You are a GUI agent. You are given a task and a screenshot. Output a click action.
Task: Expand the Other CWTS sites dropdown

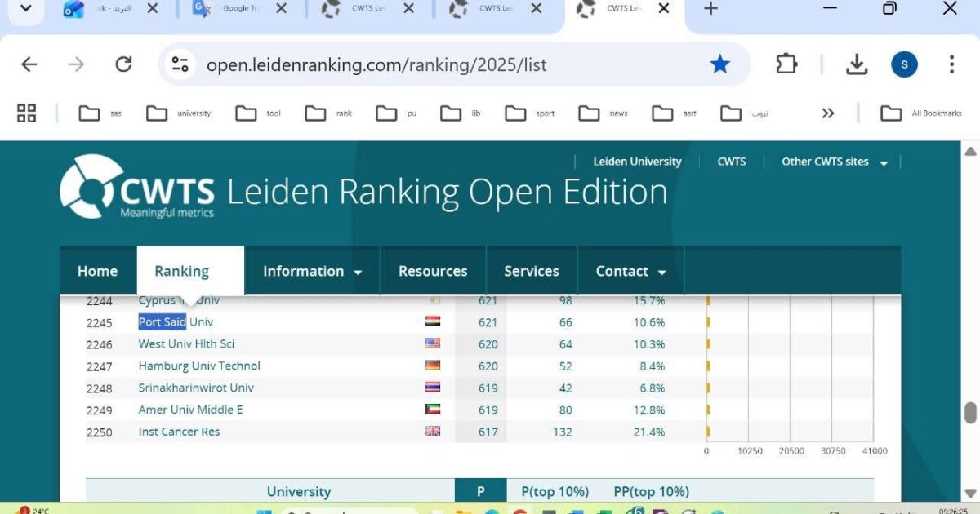(833, 162)
